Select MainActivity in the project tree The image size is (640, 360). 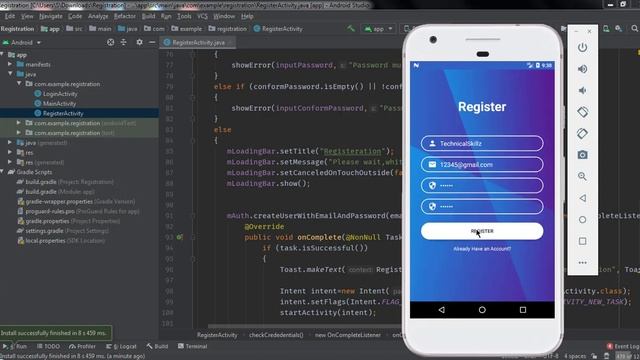click(59, 103)
